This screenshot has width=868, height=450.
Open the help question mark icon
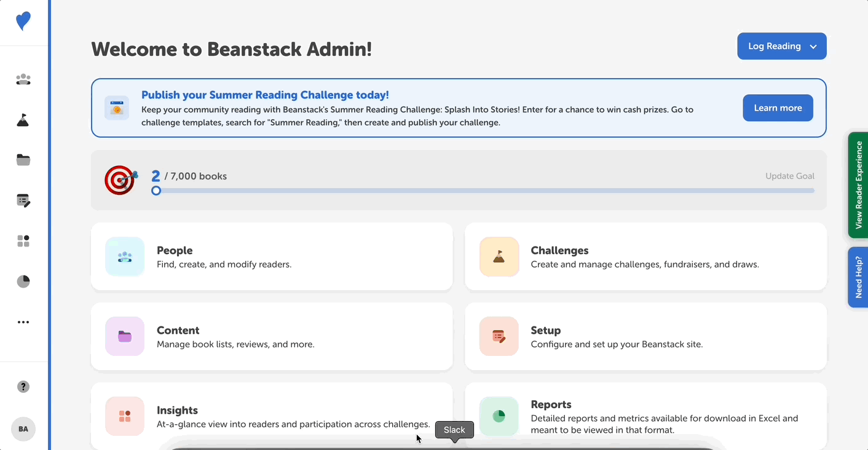[23, 386]
